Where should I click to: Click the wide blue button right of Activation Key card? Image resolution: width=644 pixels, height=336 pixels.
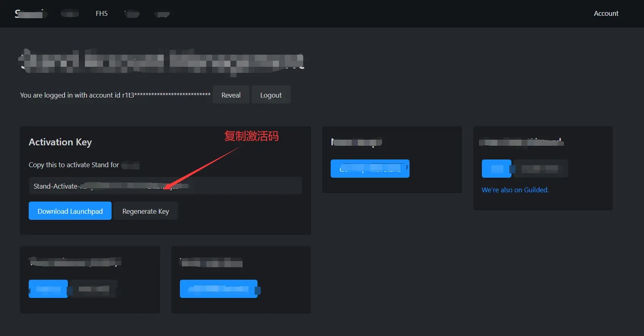(370, 169)
